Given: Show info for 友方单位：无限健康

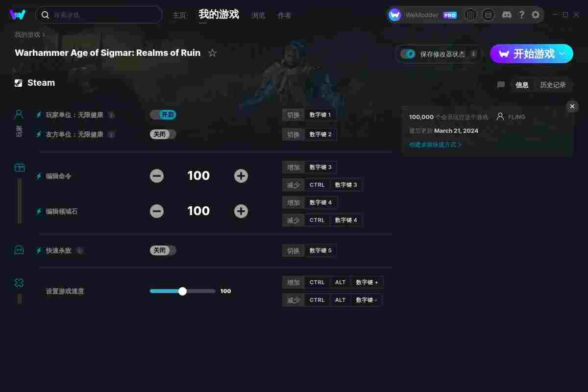Looking at the screenshot, I should 111,134.
